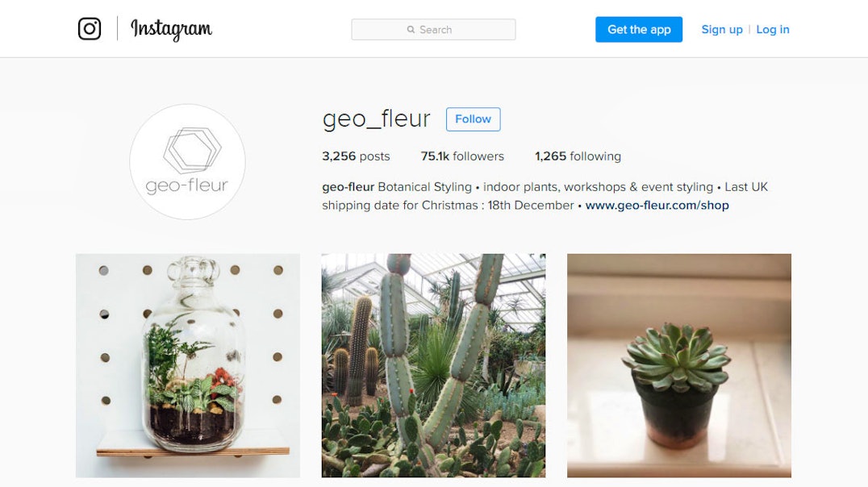Screen dimensions: 868x487
Task: Click the magnifier icon in search box
Action: point(411,30)
